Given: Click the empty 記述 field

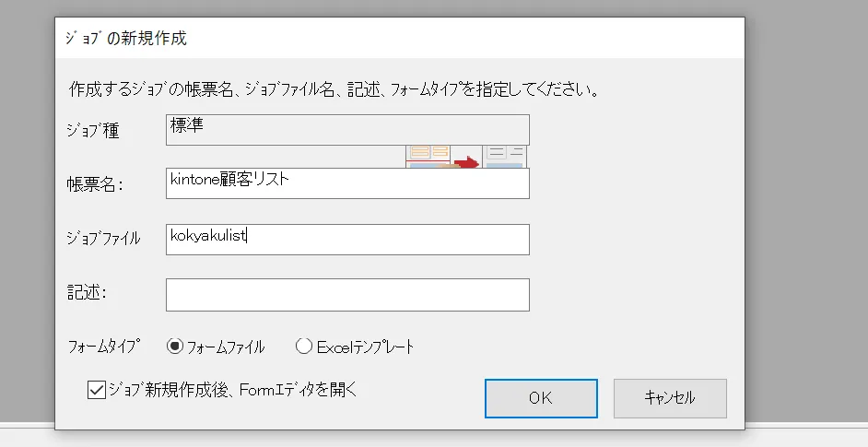Looking at the screenshot, I should (347, 295).
